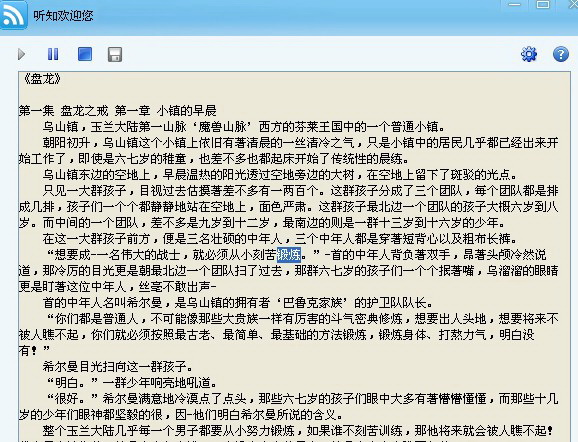The image size is (578, 442).
Task: Click the heading text 小镇的早晨
Action: 186,111
